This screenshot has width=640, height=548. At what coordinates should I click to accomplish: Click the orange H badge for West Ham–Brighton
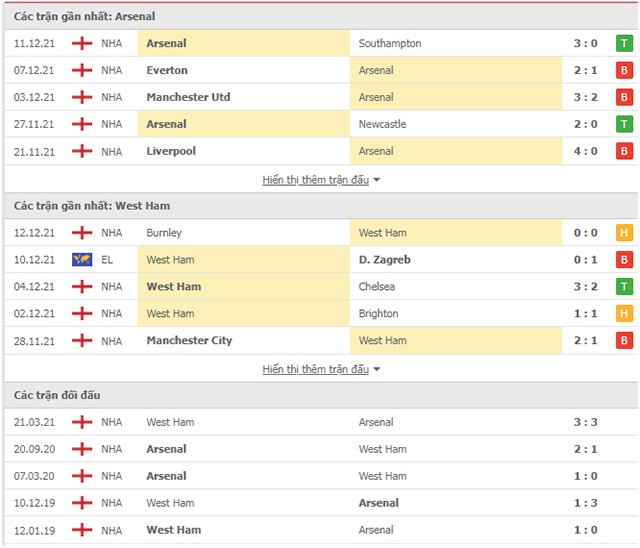coord(624,313)
